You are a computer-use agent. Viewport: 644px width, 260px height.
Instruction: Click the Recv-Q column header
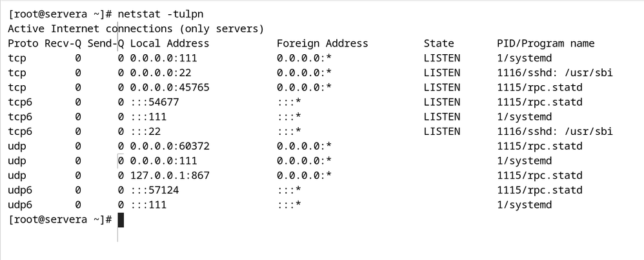[63, 43]
